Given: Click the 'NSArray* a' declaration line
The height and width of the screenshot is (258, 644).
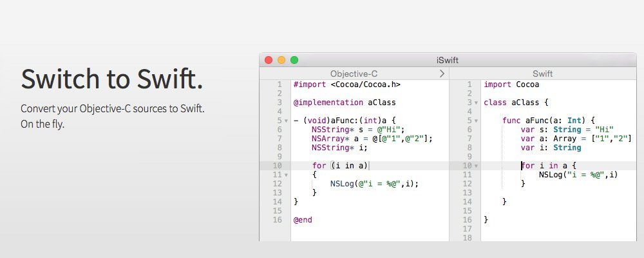Looking at the screenshot, I should (372, 139).
